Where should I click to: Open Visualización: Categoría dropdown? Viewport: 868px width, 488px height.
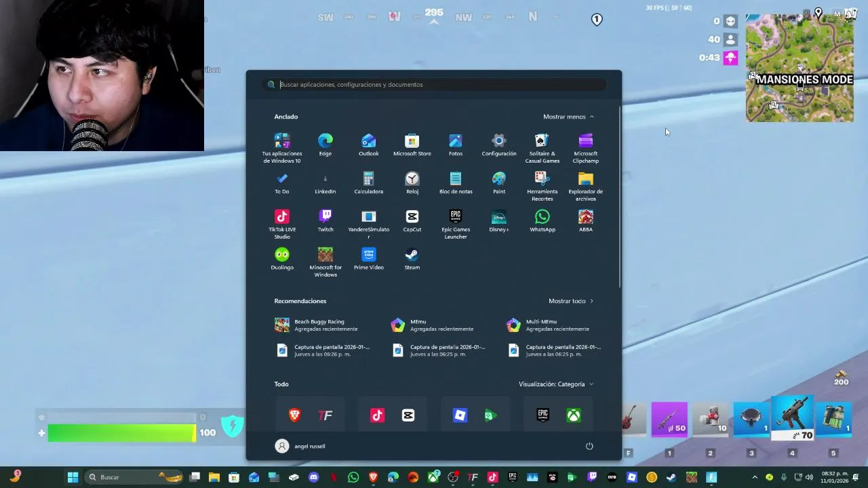(x=556, y=384)
